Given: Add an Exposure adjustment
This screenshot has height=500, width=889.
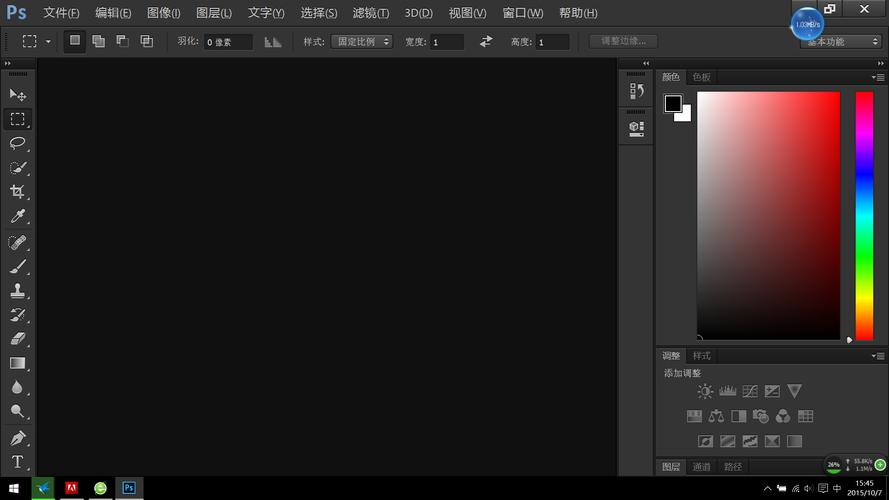Looking at the screenshot, I should 772,391.
